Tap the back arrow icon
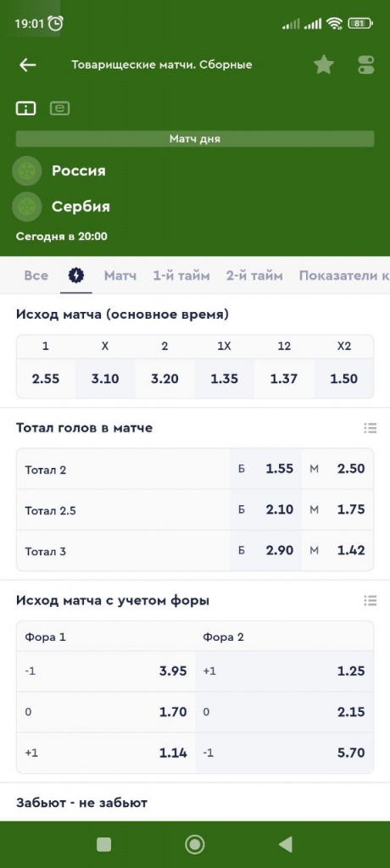This screenshot has height=868, width=390. [28, 64]
